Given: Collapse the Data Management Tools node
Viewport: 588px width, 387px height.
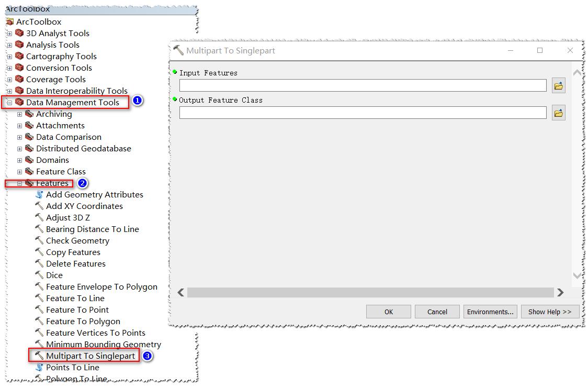Looking at the screenshot, I should (x=10, y=103).
